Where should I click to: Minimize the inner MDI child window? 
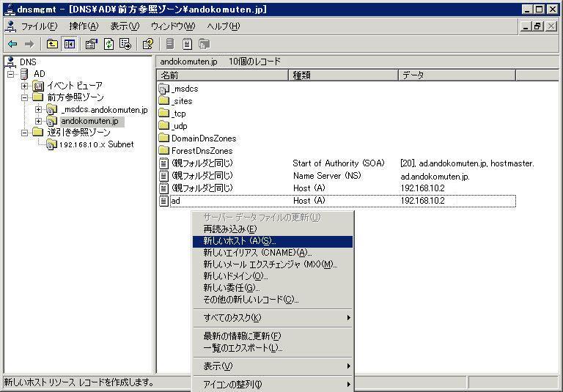coord(526,26)
